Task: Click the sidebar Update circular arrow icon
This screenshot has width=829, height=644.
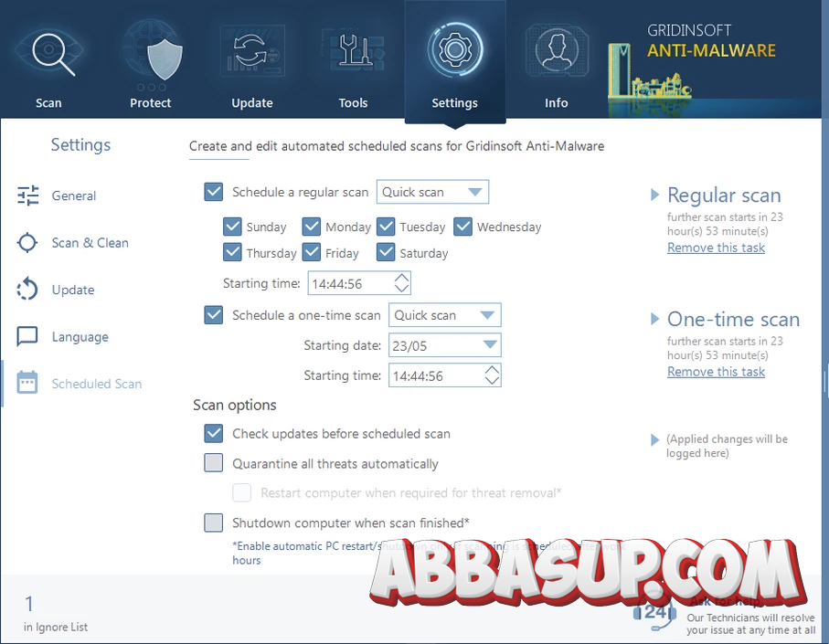Action: pyautogui.click(x=27, y=290)
